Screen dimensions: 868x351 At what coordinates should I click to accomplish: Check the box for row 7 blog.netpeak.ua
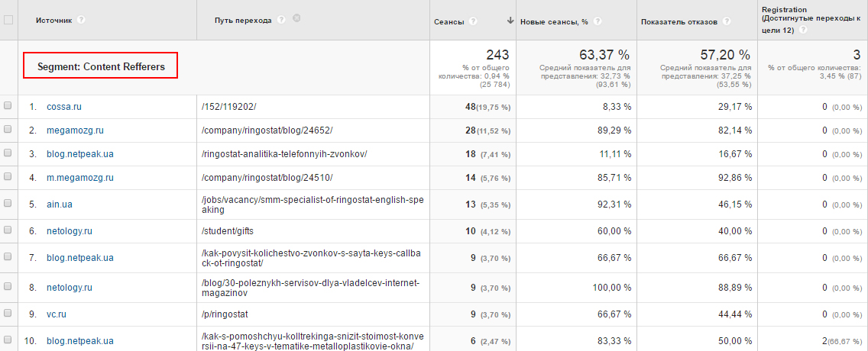(x=8, y=257)
